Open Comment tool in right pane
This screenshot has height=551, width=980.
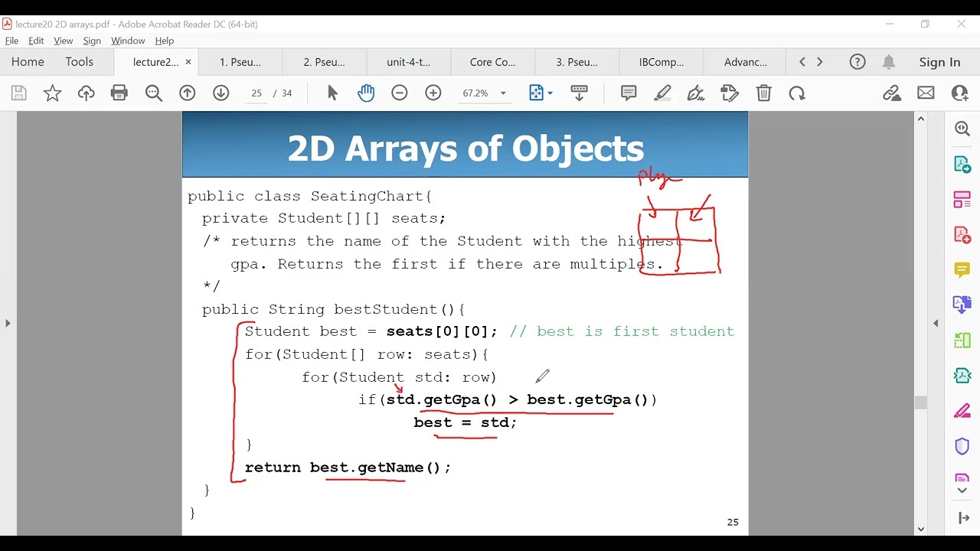tap(962, 269)
